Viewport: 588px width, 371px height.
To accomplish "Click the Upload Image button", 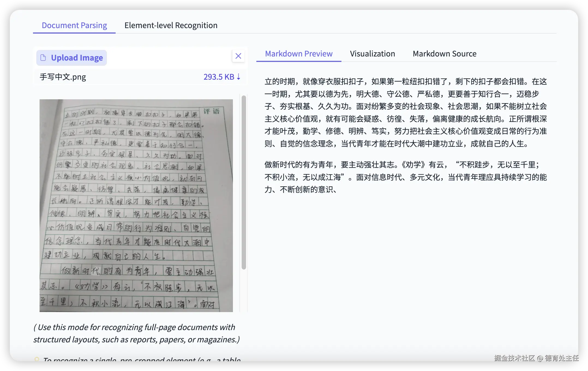I will tap(71, 58).
